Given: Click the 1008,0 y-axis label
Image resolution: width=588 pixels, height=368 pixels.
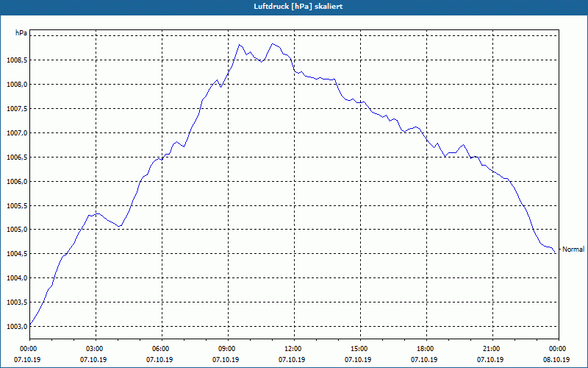Looking at the screenshot, I should (17, 85).
